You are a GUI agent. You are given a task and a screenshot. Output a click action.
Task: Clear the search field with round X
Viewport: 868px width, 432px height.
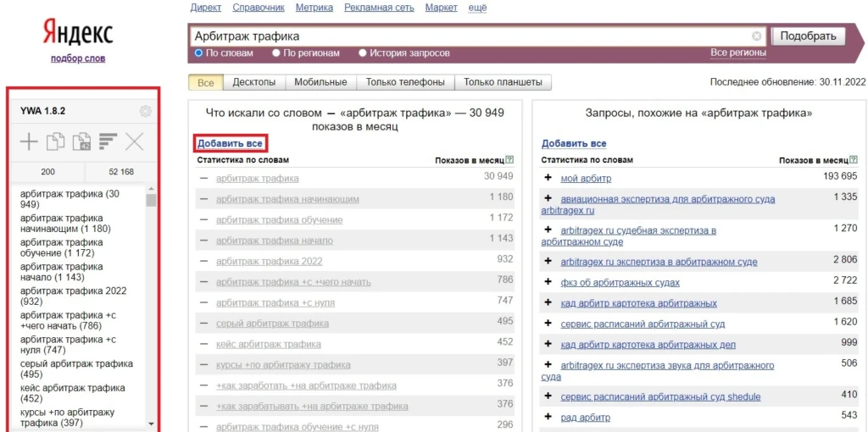(756, 36)
